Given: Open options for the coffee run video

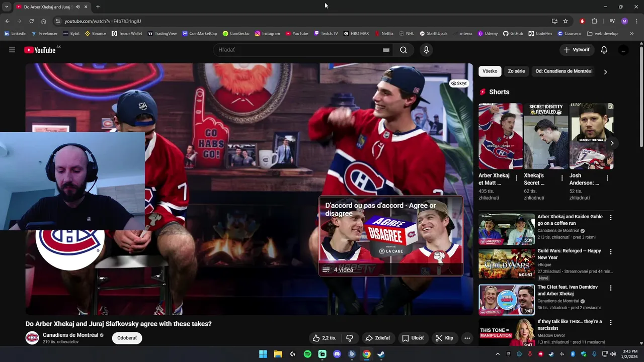Looking at the screenshot, I should 611,218.
